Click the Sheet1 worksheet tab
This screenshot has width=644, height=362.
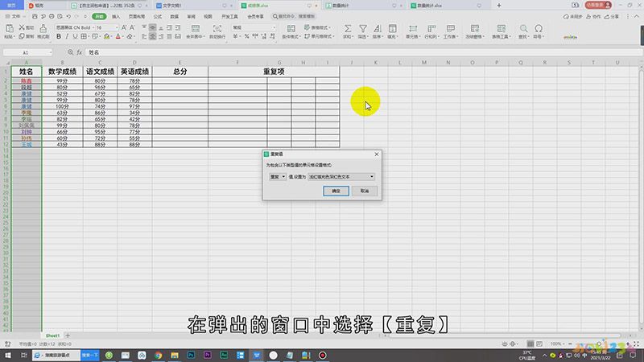(52, 335)
